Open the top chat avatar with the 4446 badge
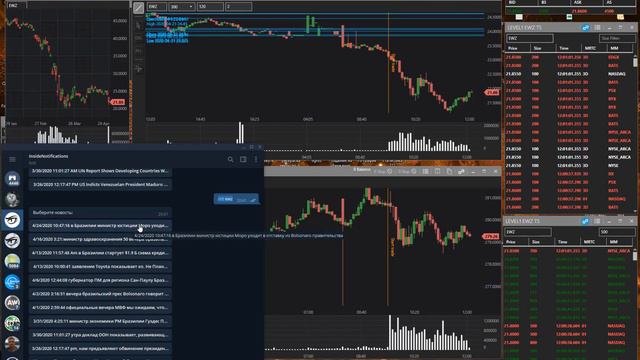The height and width of the screenshot is (360, 640). pyautogui.click(x=12, y=179)
